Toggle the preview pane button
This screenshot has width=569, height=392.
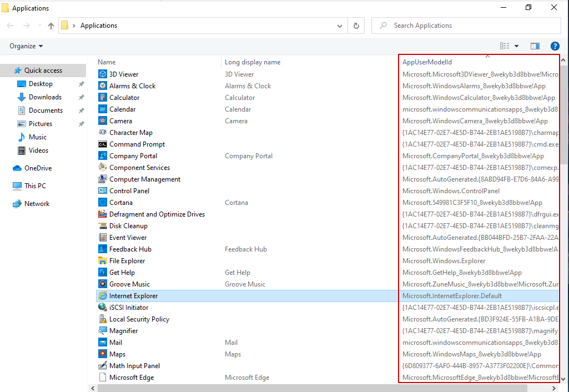tap(535, 46)
